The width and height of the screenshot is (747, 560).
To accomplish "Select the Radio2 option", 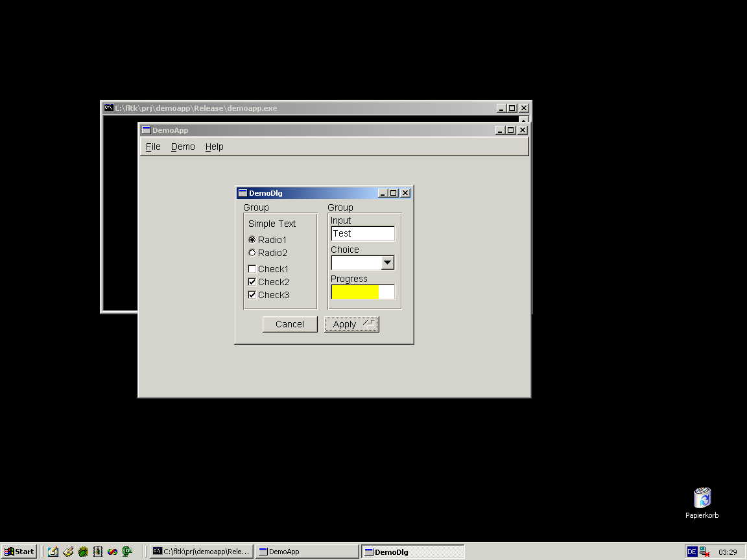I will pos(252,253).
